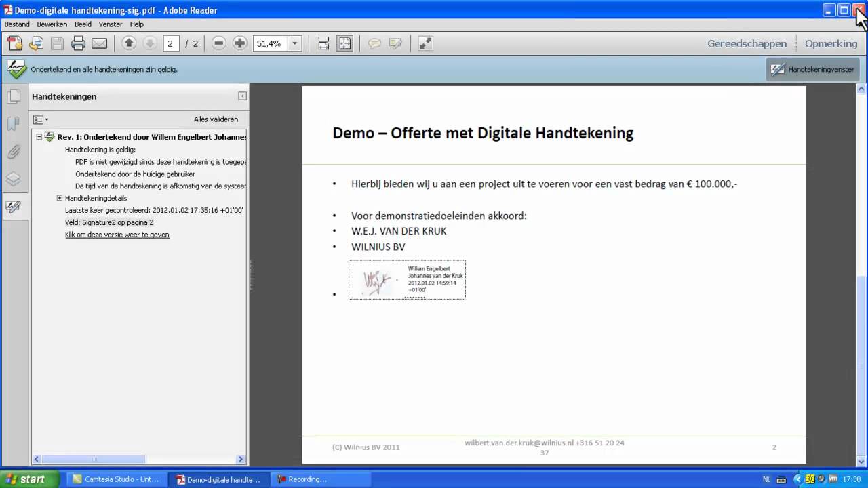Show hidden tray icons arrow
Screen dimensions: 868x488
[798, 479]
